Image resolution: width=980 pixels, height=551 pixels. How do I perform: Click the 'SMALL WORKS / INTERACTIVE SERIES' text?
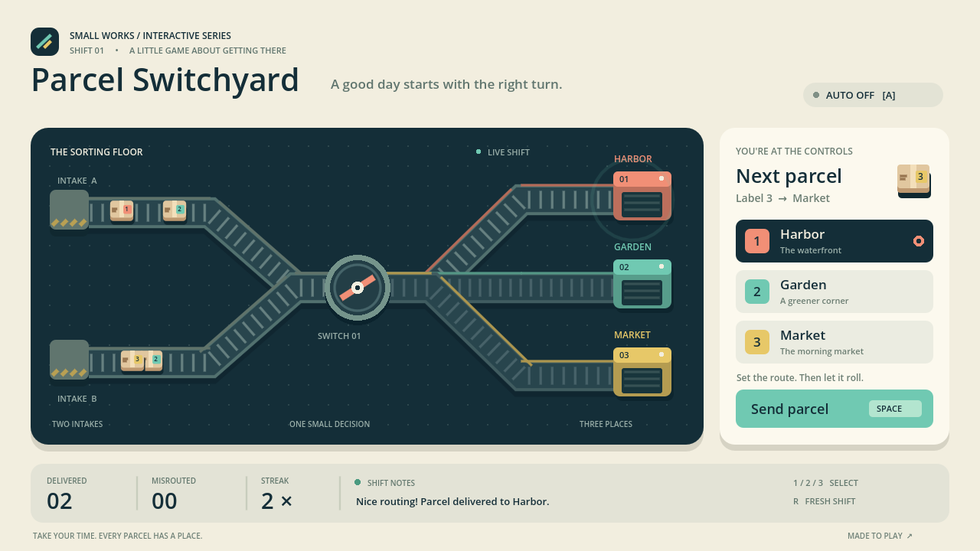(150, 36)
